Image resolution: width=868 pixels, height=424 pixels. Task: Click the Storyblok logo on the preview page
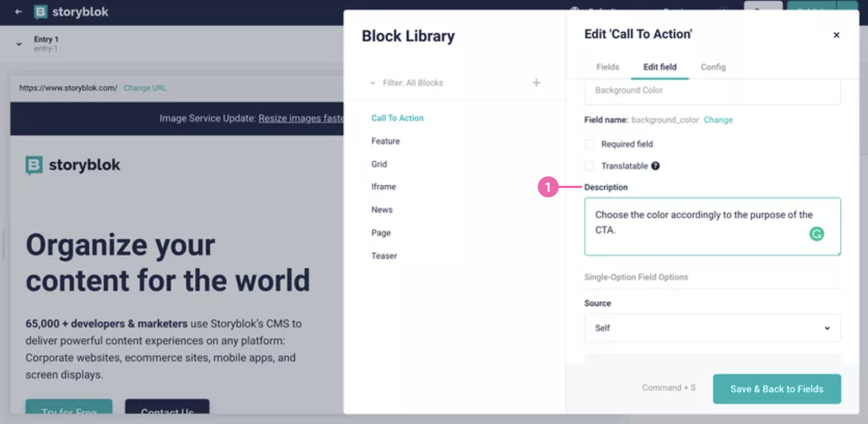coord(72,165)
